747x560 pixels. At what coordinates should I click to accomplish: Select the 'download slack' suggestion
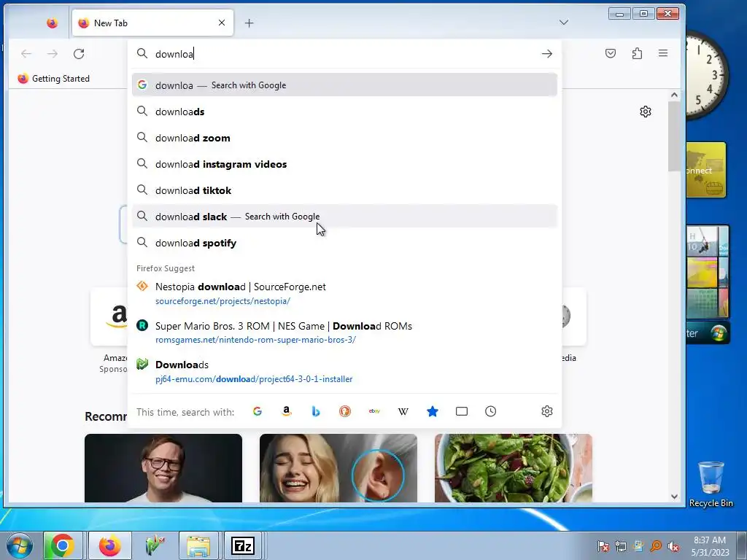tap(344, 217)
